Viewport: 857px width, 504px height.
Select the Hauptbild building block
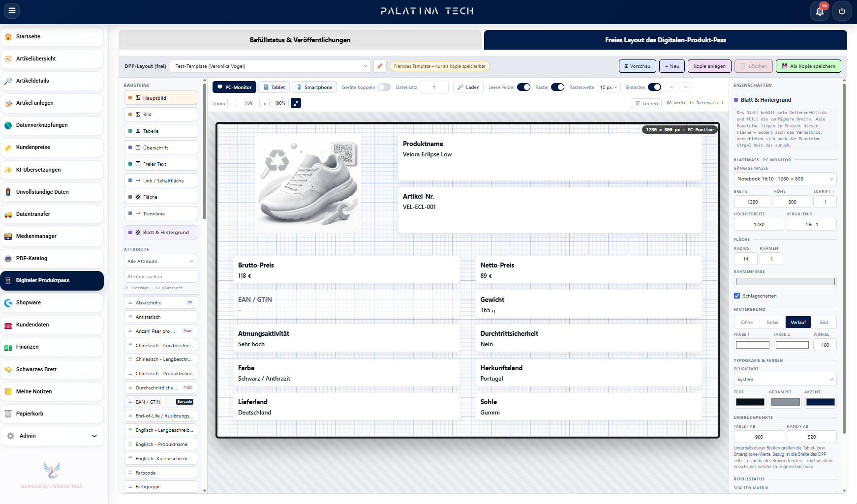pyautogui.click(x=160, y=98)
